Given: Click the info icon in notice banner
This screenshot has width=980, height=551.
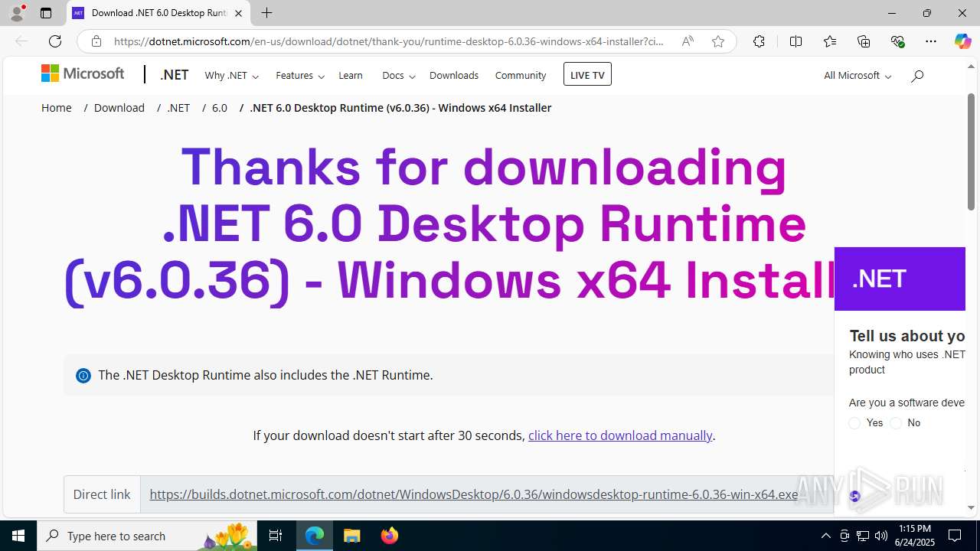Looking at the screenshot, I should point(83,376).
